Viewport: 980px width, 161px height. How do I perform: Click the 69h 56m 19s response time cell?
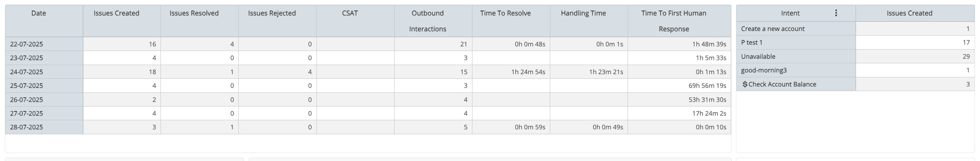[679, 86]
